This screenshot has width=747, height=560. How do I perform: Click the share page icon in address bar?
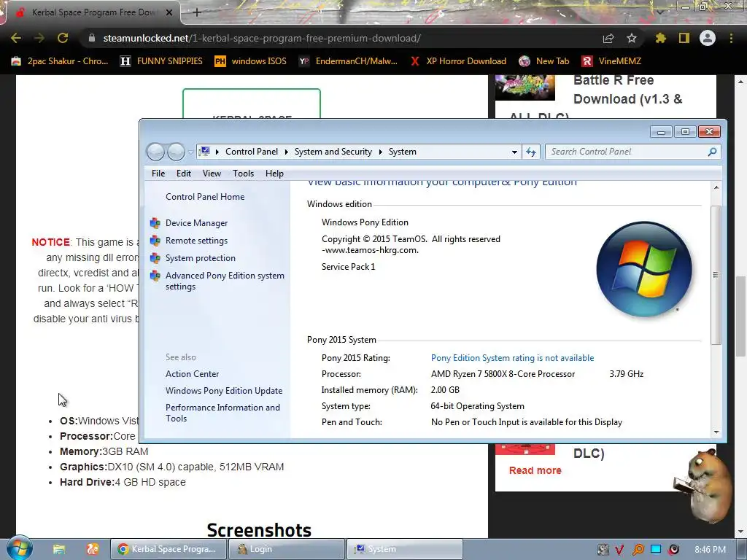coord(608,38)
